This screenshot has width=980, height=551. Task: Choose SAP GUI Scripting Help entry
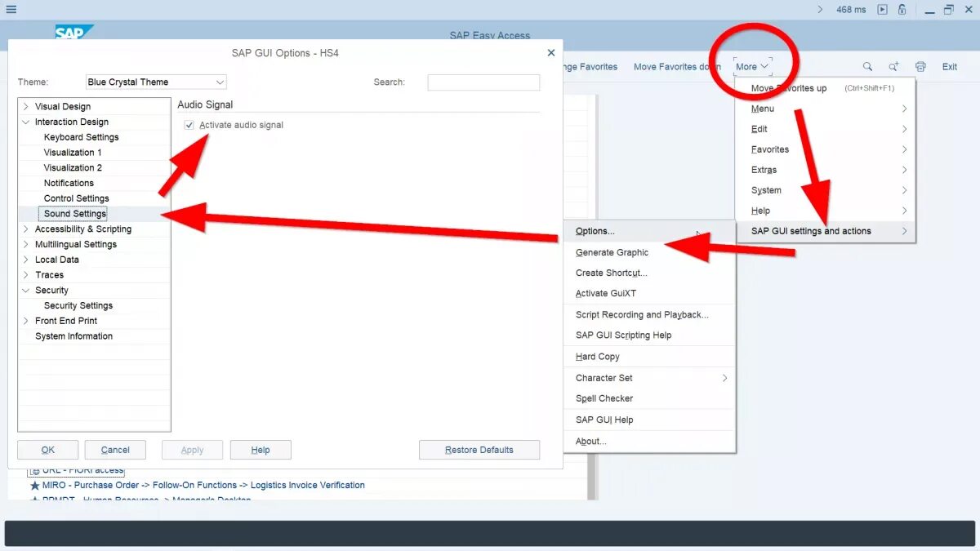(x=650, y=335)
